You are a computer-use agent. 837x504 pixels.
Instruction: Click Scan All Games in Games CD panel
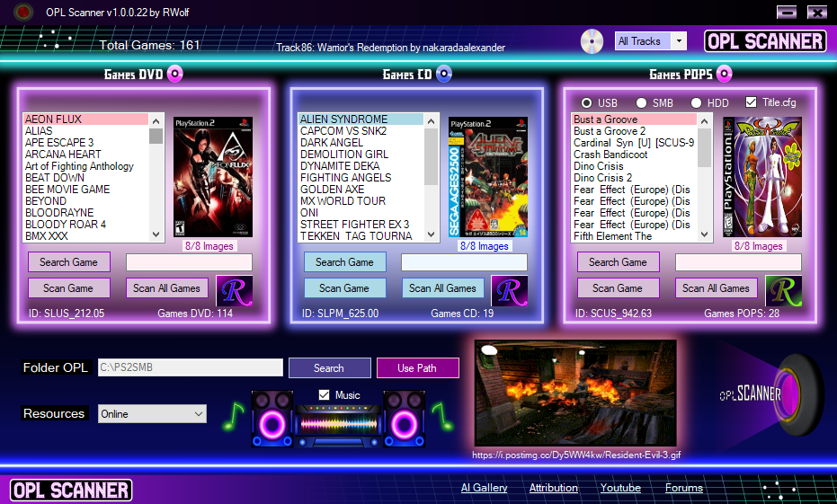(443, 288)
